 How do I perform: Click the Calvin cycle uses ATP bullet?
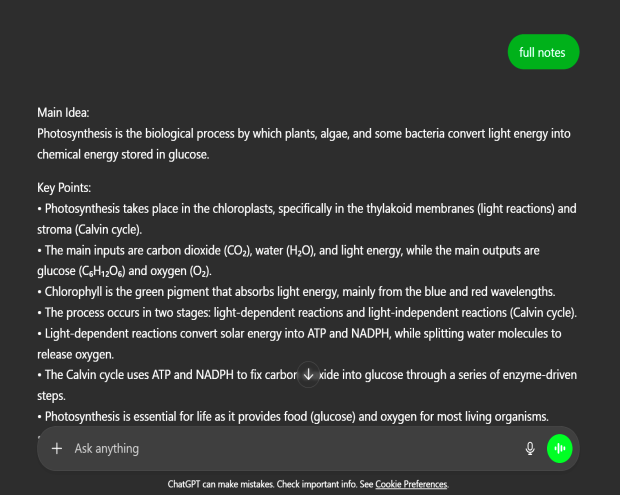[307, 385]
